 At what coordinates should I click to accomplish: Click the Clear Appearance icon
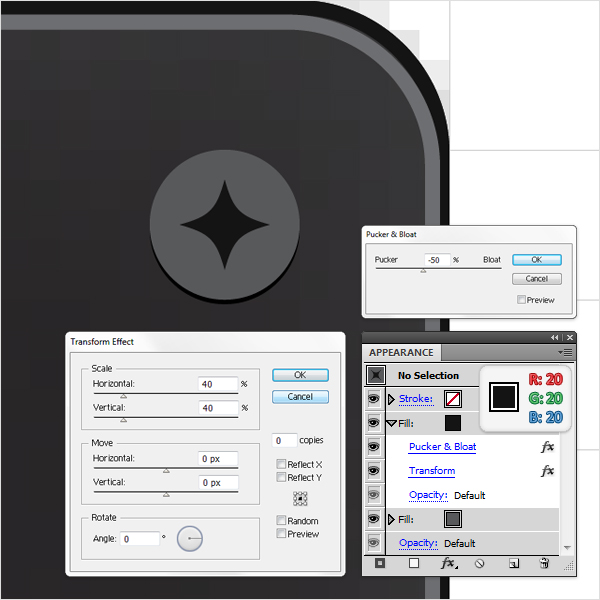(x=479, y=563)
